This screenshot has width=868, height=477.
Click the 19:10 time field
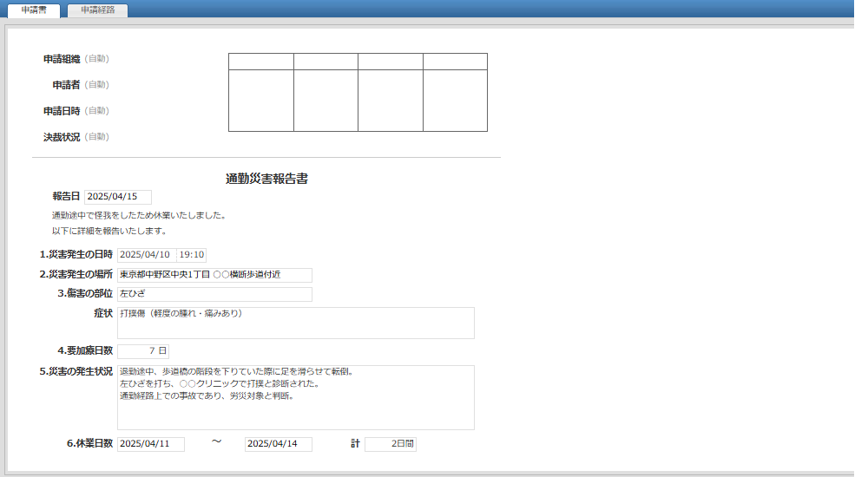pos(191,255)
